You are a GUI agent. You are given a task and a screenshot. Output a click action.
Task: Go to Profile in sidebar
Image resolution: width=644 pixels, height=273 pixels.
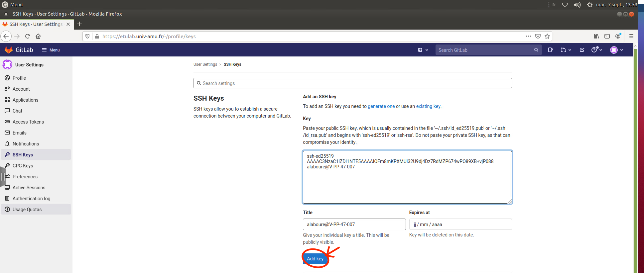pyautogui.click(x=36, y=78)
